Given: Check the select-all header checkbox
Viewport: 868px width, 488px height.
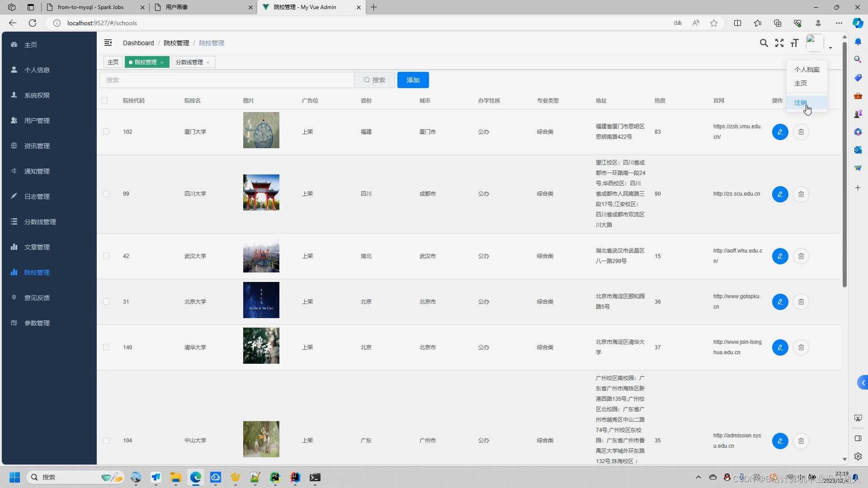Looking at the screenshot, I should [104, 100].
